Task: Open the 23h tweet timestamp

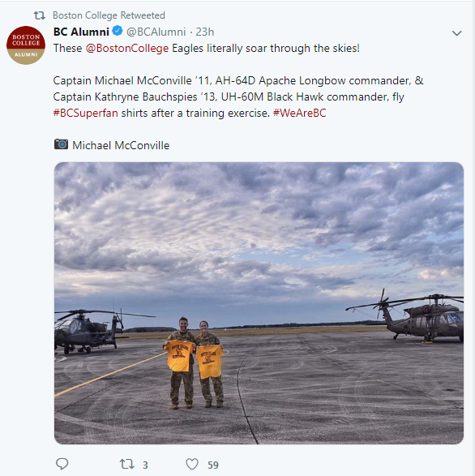Action: 204,32
